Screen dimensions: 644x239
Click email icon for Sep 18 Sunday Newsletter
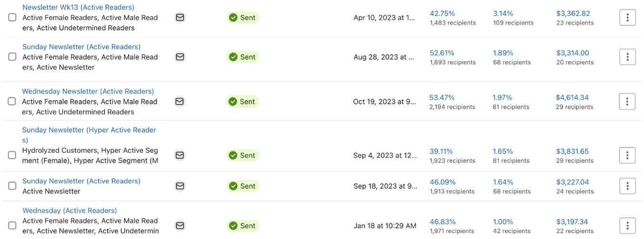(x=180, y=186)
